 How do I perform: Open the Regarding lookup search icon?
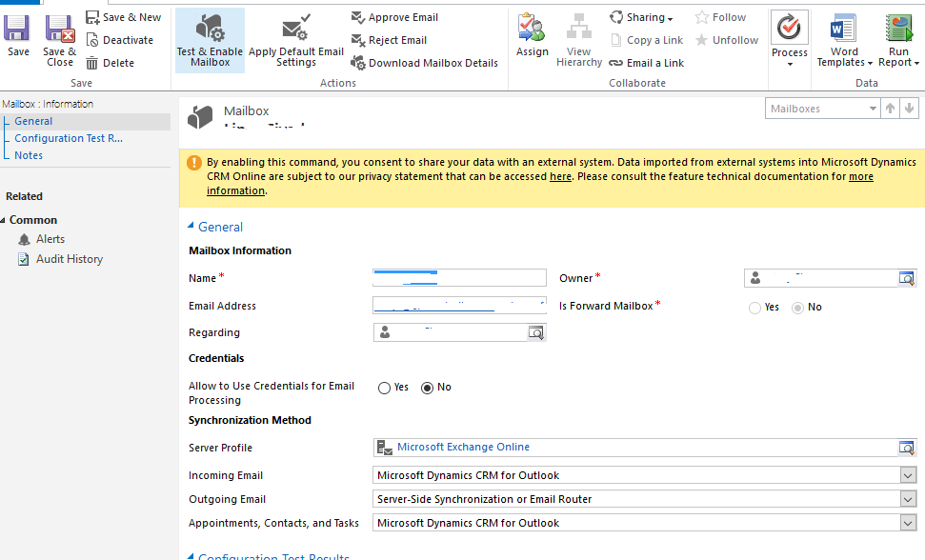click(x=535, y=332)
